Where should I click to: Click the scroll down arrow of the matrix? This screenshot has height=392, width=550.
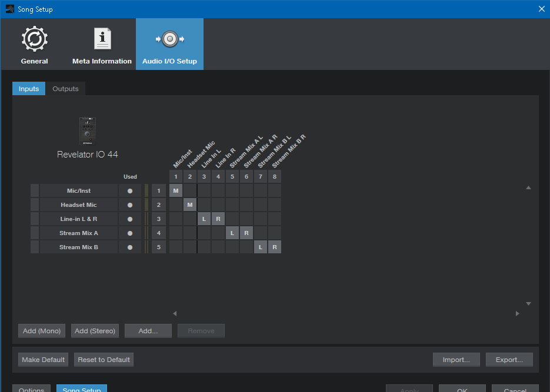pos(528,304)
